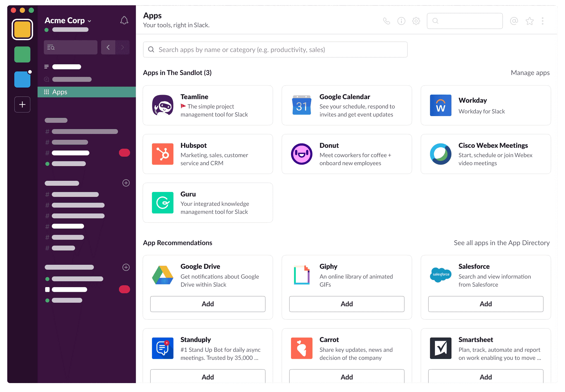This screenshot has width=565, height=392.
Task: Open the notifications bell icon
Action: point(124,20)
